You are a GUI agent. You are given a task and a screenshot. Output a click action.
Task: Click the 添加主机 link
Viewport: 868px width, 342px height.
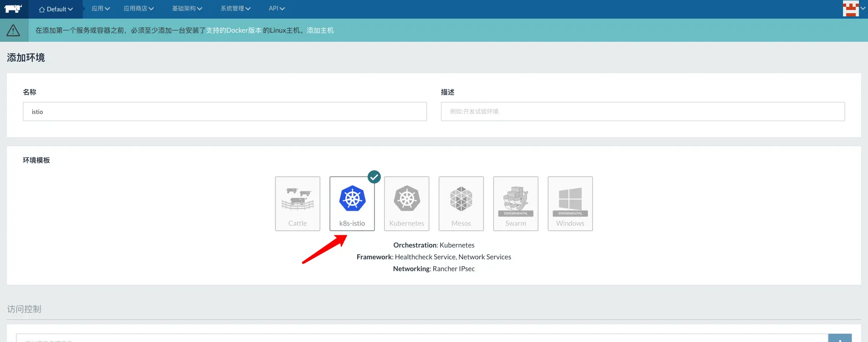[x=320, y=30]
